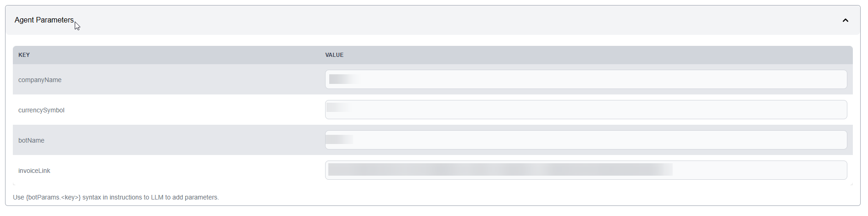Viewport: 868px width, 216px height.
Task: Collapse the Agent Parameters section chevron
Action: [845, 20]
